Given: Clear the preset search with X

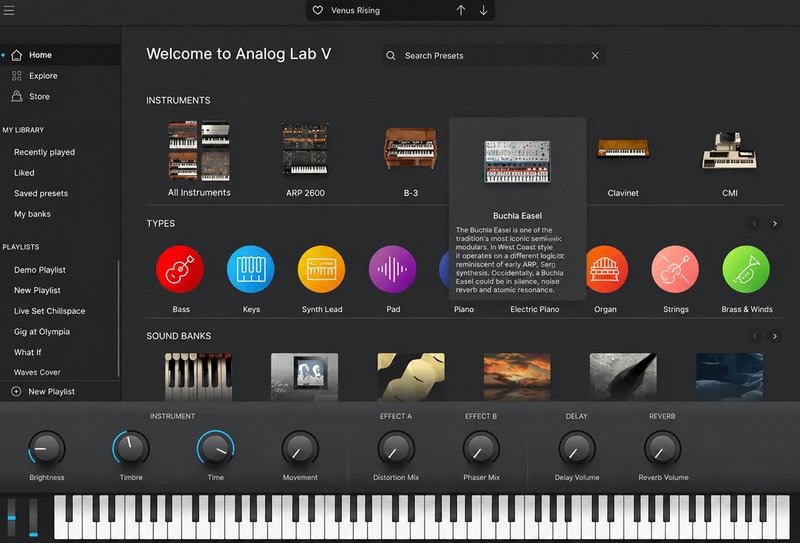Looking at the screenshot, I should [x=595, y=56].
